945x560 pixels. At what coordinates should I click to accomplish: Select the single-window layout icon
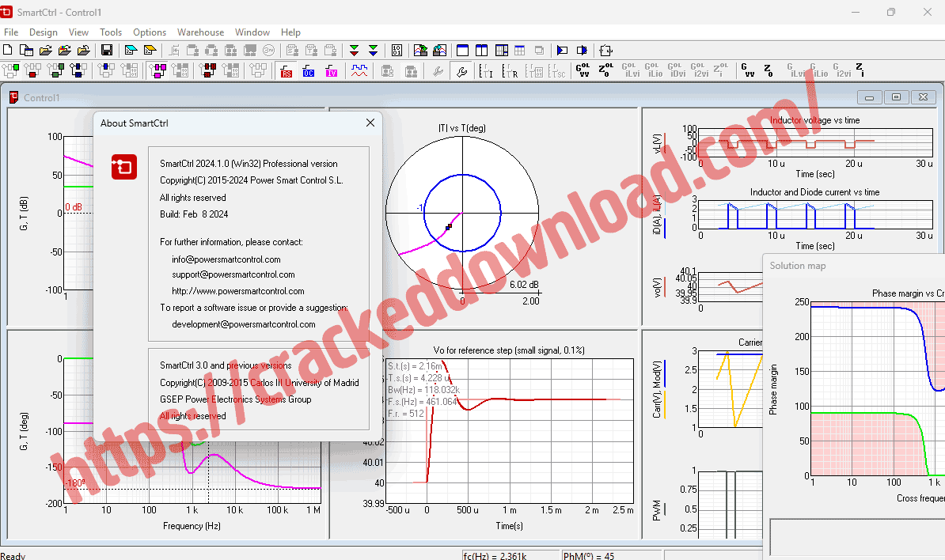pyautogui.click(x=463, y=51)
